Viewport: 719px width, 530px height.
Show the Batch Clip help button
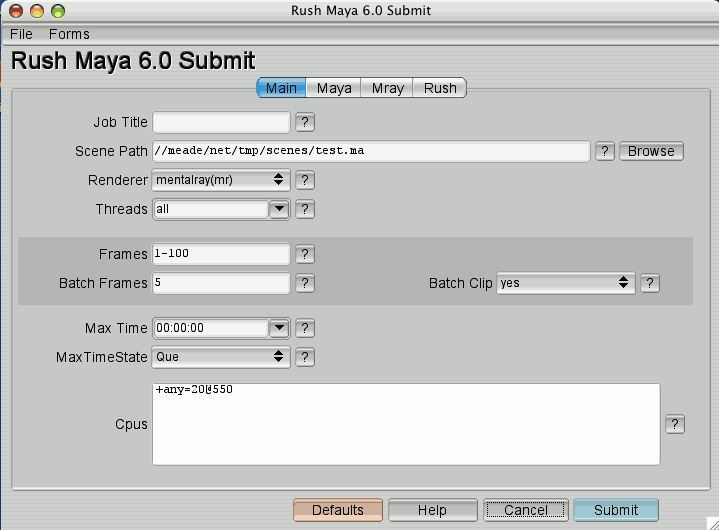click(x=650, y=283)
